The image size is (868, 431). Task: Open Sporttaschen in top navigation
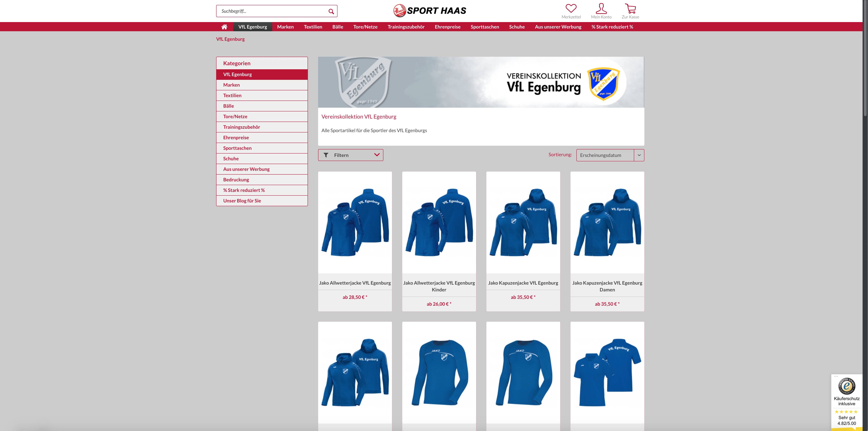point(484,27)
